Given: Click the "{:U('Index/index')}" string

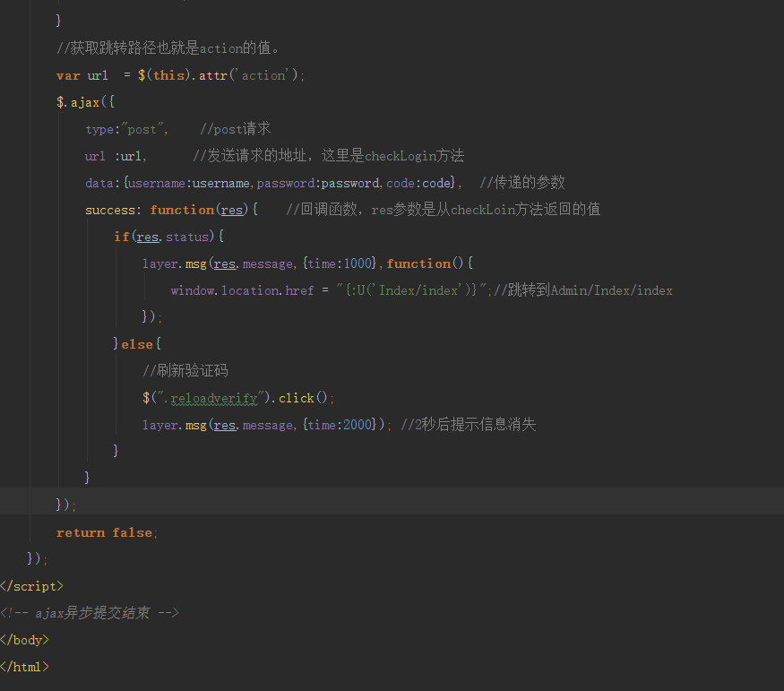Looking at the screenshot, I should point(411,290).
